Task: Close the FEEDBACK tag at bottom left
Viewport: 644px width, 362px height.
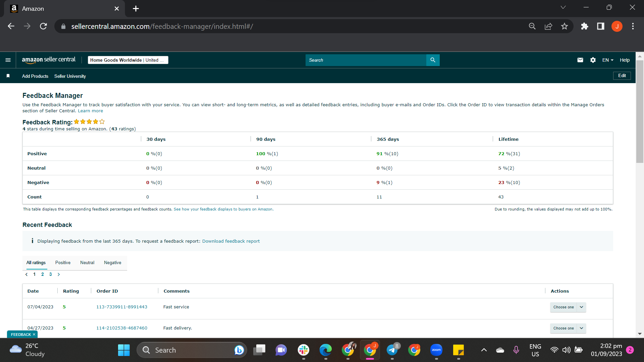Action: [34, 335]
